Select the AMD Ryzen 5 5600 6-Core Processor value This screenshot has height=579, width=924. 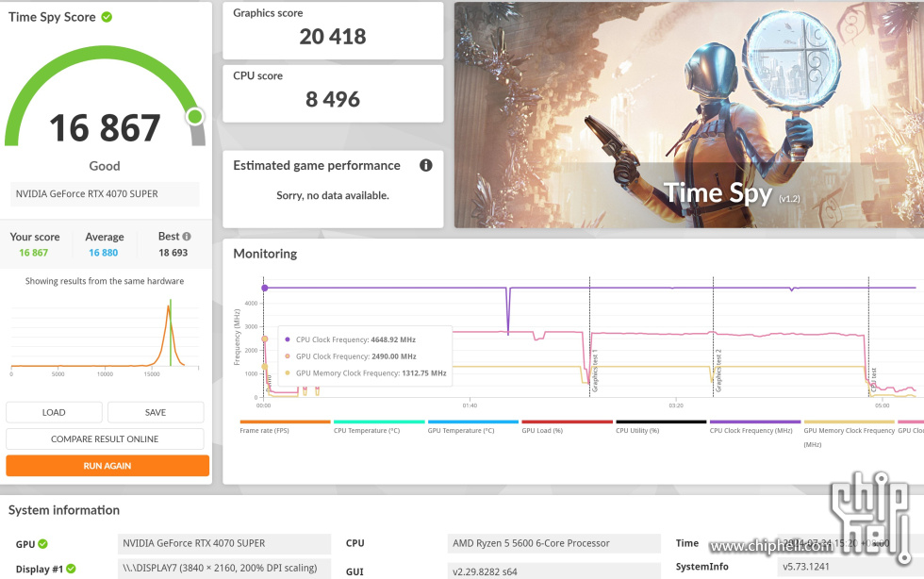(554, 543)
